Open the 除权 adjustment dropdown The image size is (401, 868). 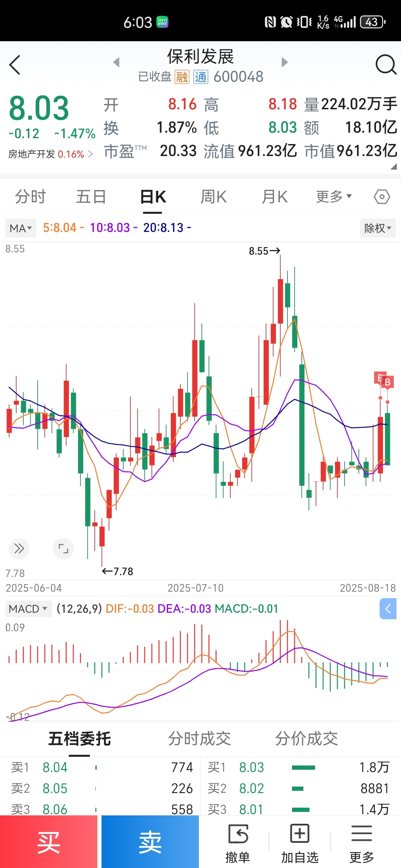pyautogui.click(x=377, y=228)
